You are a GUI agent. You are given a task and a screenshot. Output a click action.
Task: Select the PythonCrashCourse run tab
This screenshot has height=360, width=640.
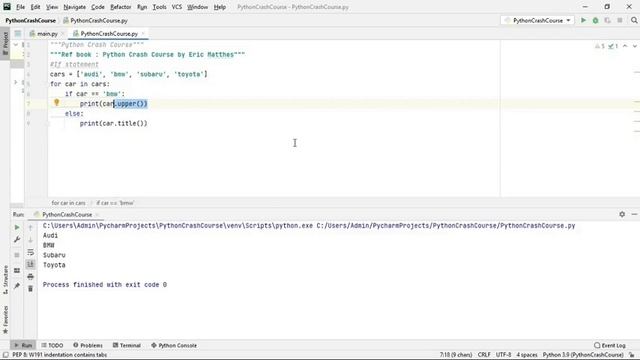67,214
